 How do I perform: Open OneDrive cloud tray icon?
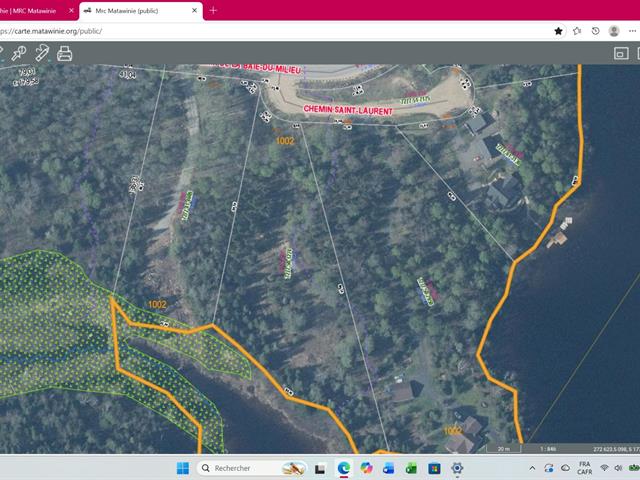pos(565,468)
